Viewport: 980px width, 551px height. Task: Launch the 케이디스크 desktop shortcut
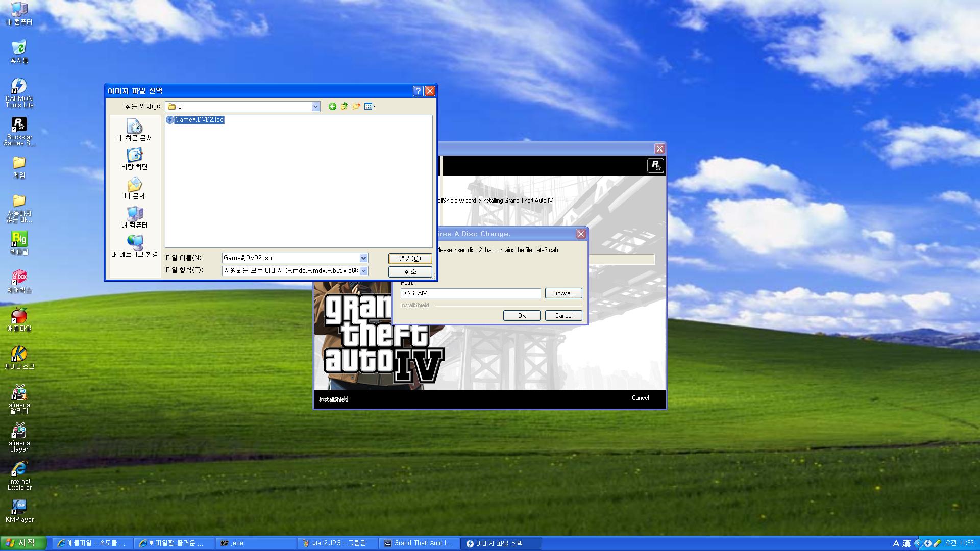(x=19, y=358)
